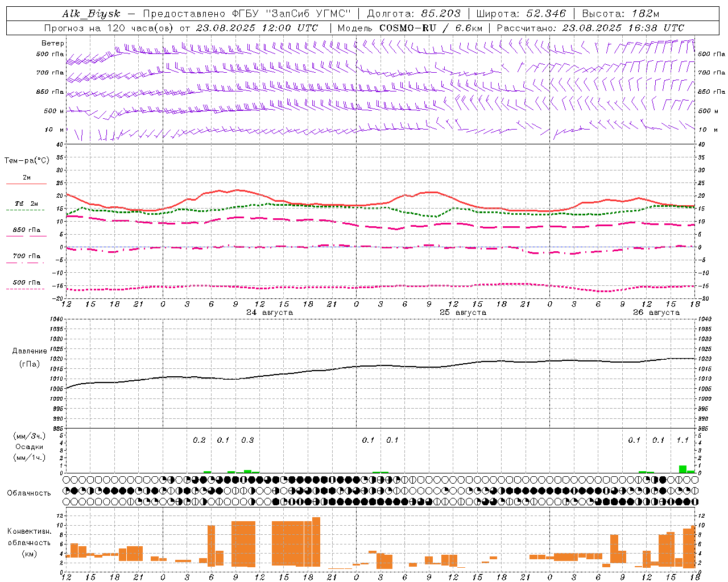Click the ЗапСиб УГМС provider name
Screen dimensions: 728x582
308,14
